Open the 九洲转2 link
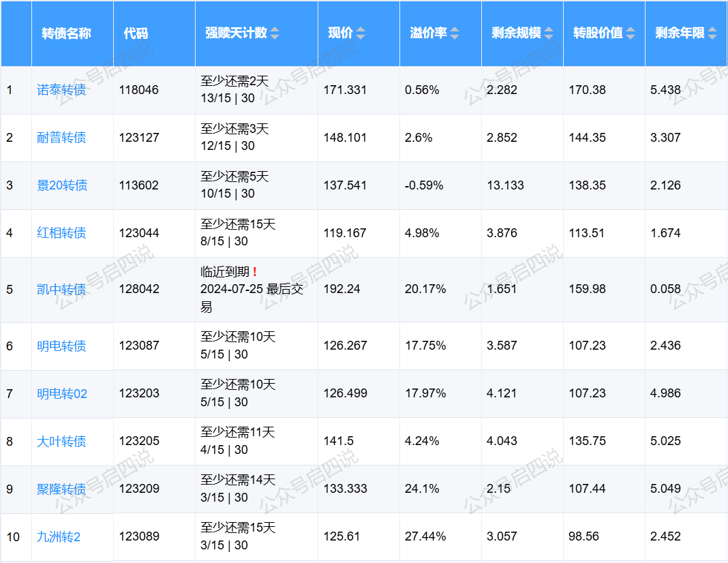Image resolution: width=728 pixels, height=563 pixels. coord(59,537)
